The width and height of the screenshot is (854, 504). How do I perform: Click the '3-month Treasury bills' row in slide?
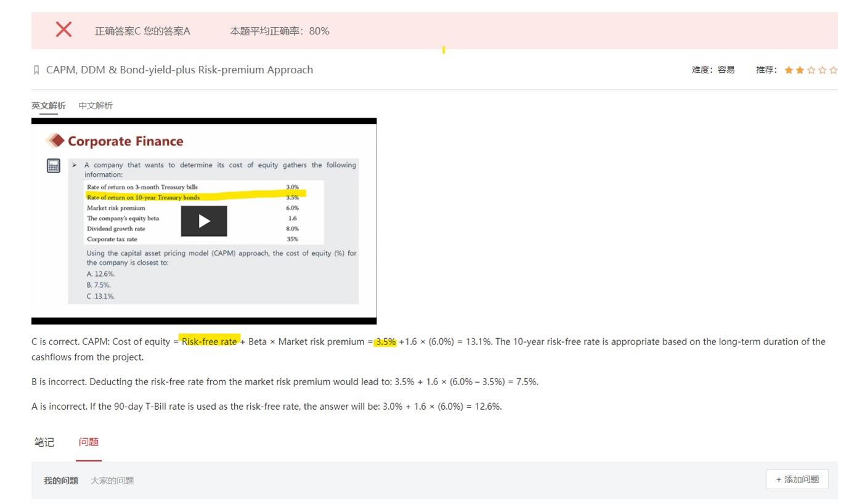click(x=193, y=187)
